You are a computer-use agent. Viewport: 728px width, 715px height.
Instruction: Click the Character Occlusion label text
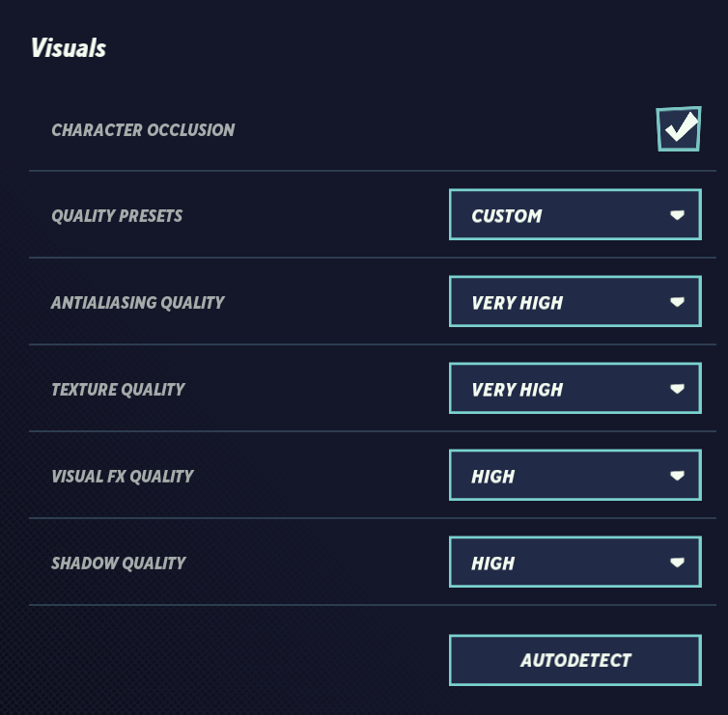pyautogui.click(x=143, y=130)
